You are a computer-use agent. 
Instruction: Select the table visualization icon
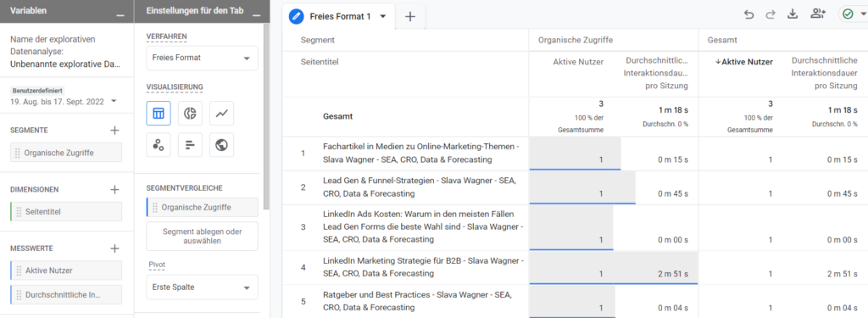[159, 114]
